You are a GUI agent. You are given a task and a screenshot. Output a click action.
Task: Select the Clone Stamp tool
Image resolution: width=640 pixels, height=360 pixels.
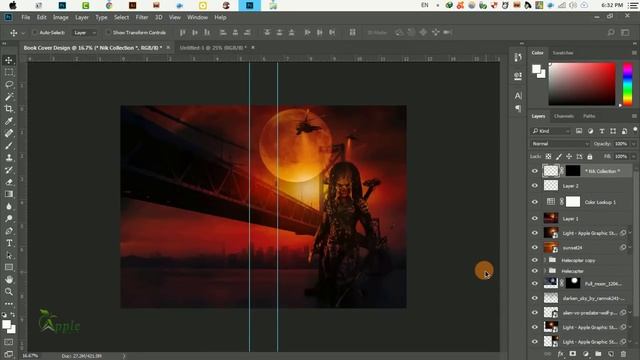pos(9,158)
